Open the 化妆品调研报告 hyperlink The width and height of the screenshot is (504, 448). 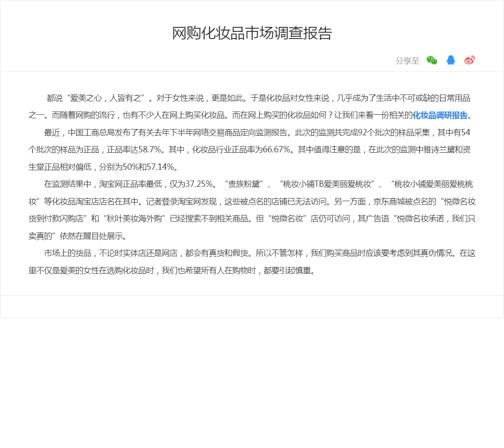pyautogui.click(x=440, y=116)
